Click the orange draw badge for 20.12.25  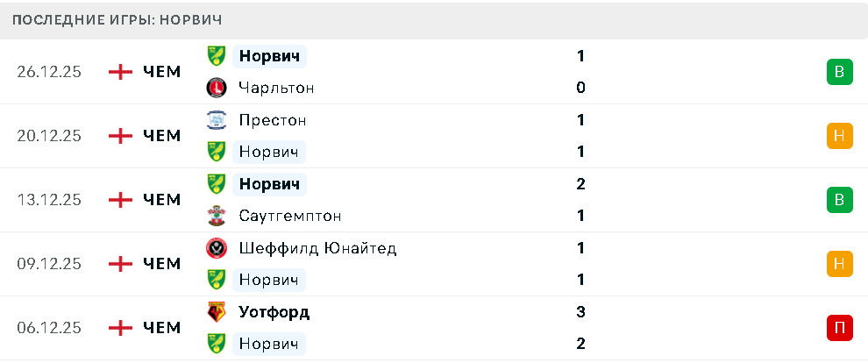pos(839,136)
